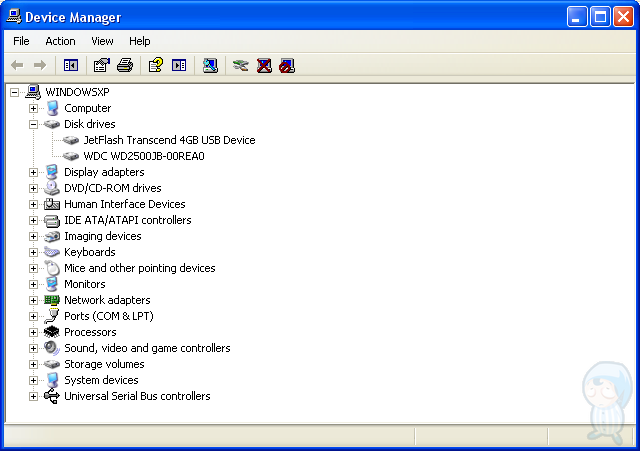Select the WINDOWSXP label
640x451 pixels.
tap(77, 92)
